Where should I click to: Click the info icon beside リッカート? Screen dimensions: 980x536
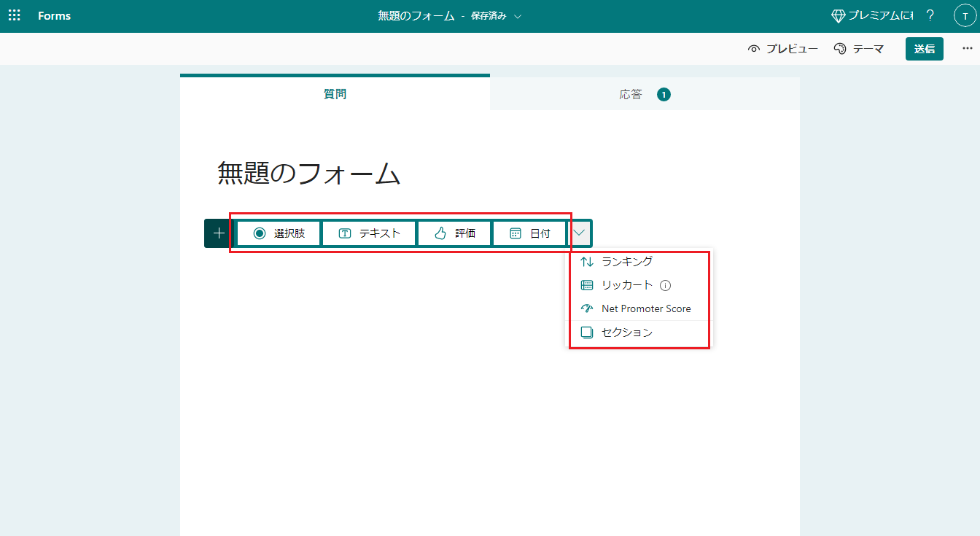[665, 286]
